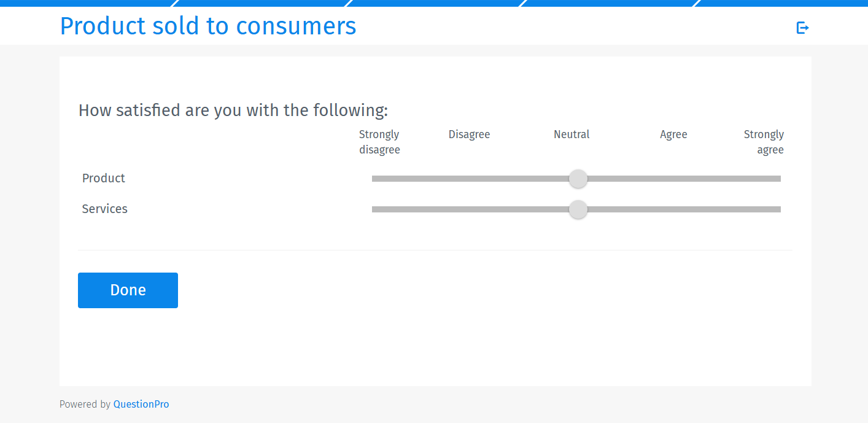Click the Services row label
This screenshot has width=868, height=423.
(x=104, y=209)
